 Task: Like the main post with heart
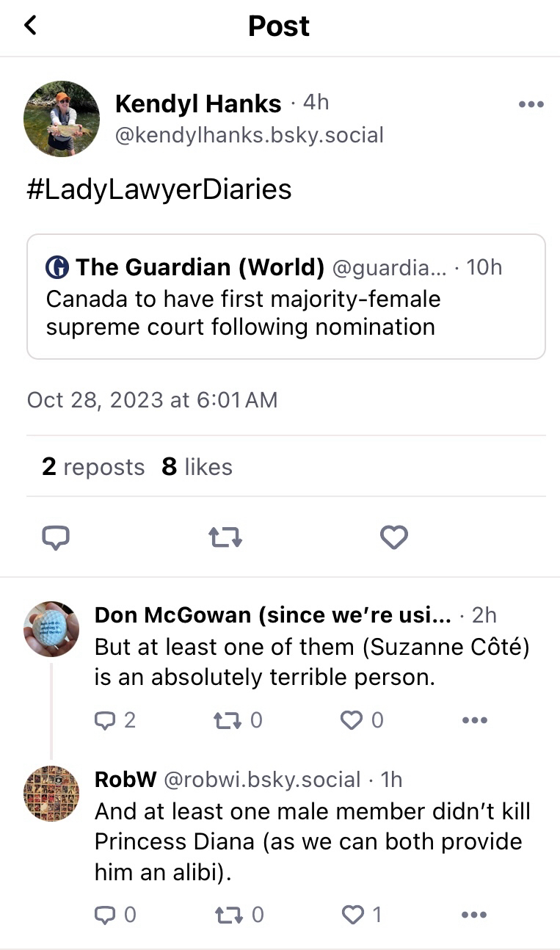click(393, 538)
